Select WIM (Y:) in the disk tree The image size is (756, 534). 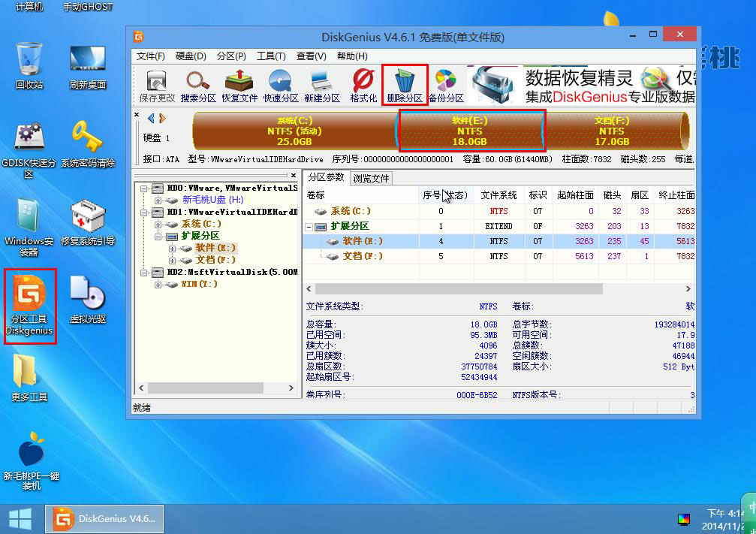(x=199, y=284)
